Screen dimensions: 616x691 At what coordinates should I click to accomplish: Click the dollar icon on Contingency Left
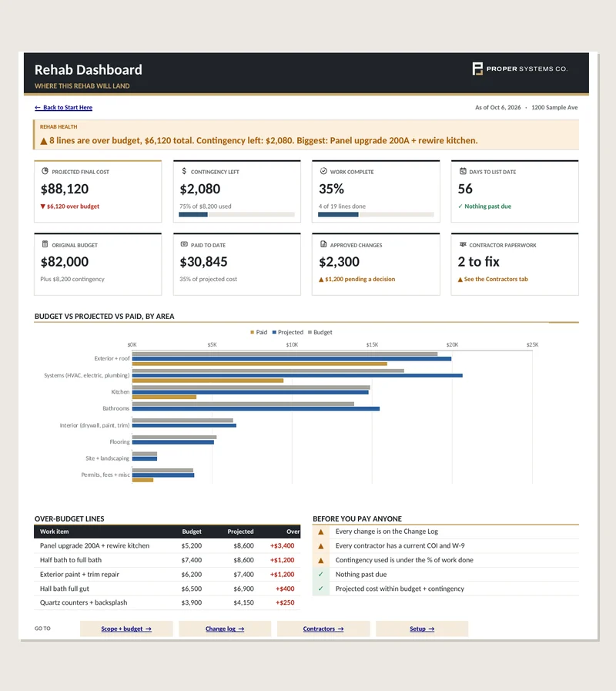[x=184, y=171]
